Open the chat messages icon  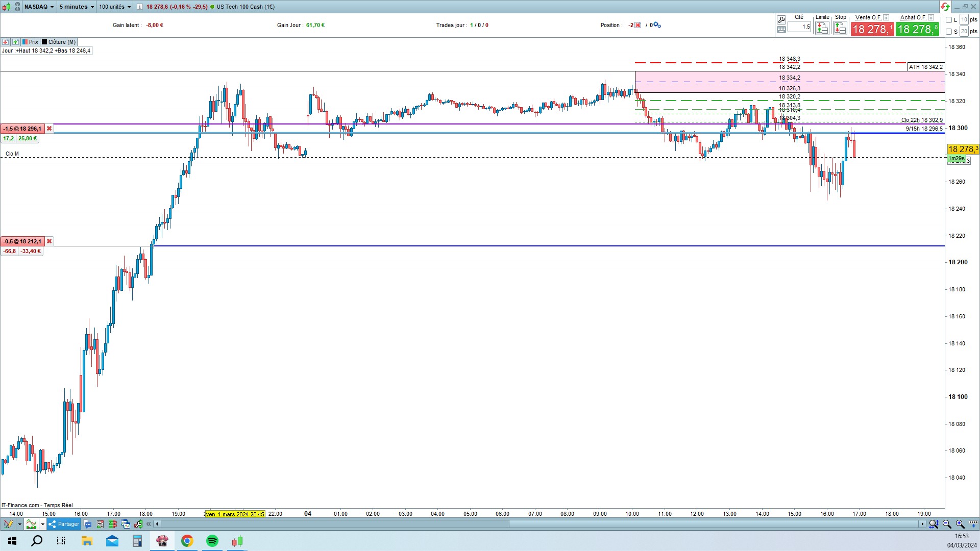87,524
